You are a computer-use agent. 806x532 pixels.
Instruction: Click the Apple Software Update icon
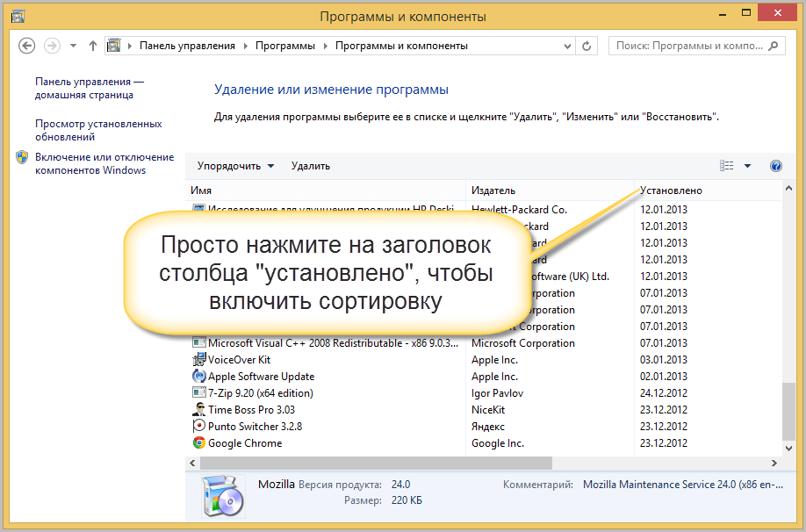coord(199,377)
